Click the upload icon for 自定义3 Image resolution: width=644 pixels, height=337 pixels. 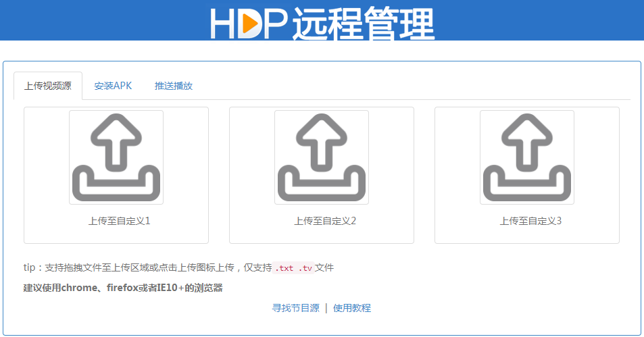(x=527, y=157)
